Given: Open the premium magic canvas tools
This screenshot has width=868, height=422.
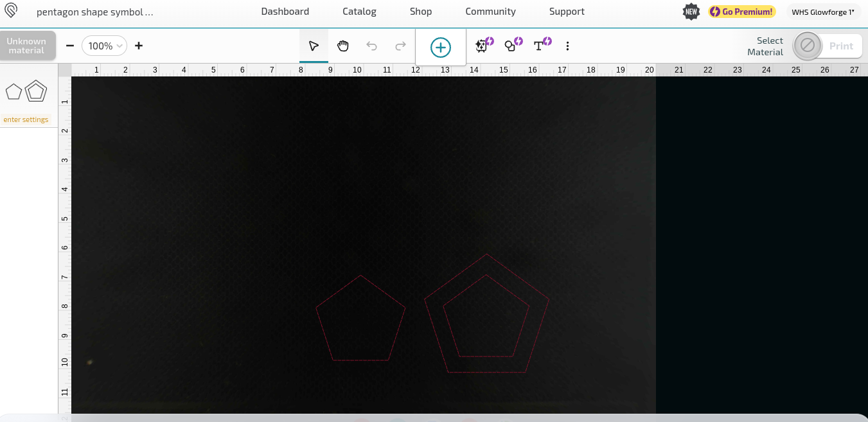Looking at the screenshot, I should (481, 46).
